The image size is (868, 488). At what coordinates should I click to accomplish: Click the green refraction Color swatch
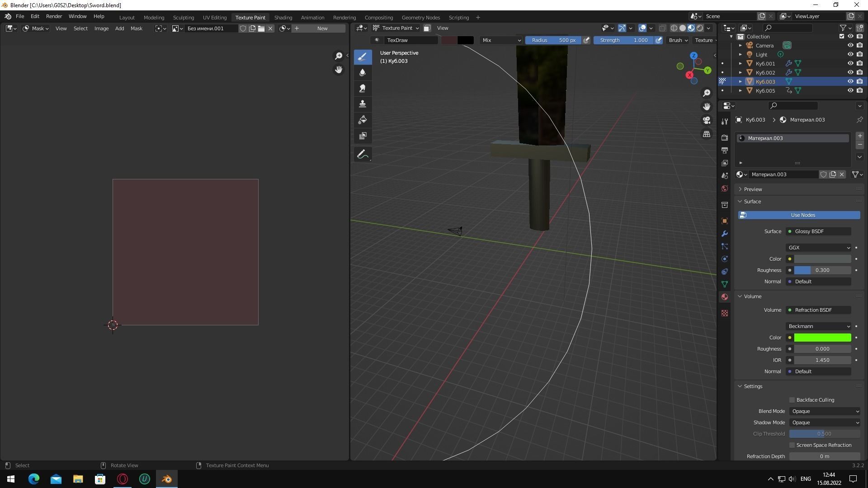[x=822, y=338]
